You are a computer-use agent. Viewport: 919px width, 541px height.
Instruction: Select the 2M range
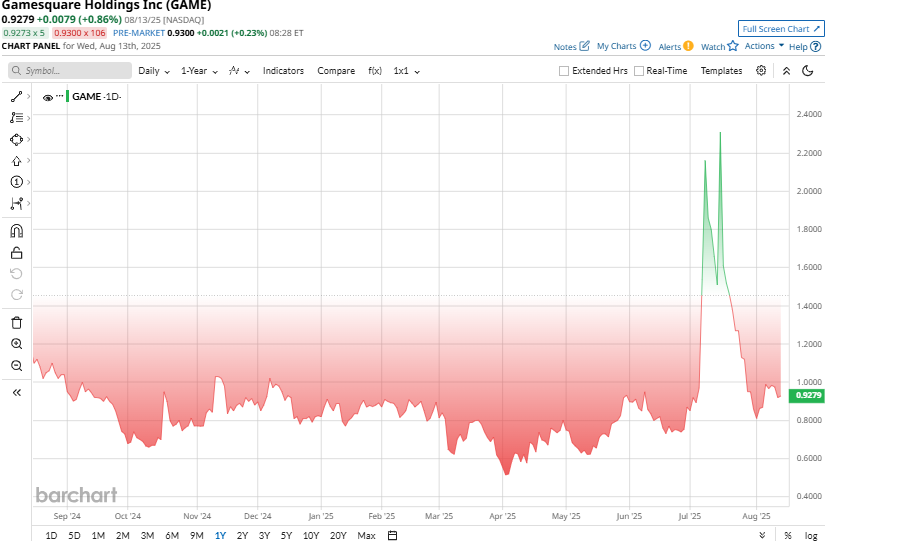122,535
